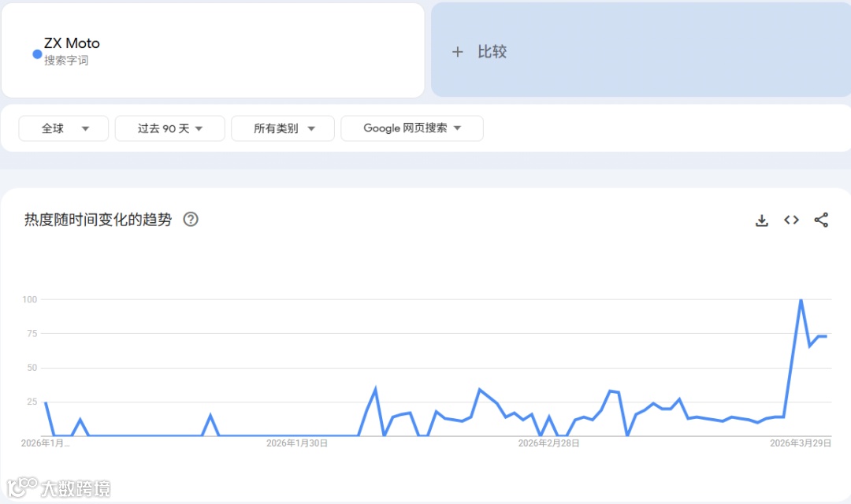The width and height of the screenshot is (851, 504).
Task: Click the 75 value on the y-axis
Action: point(32,334)
